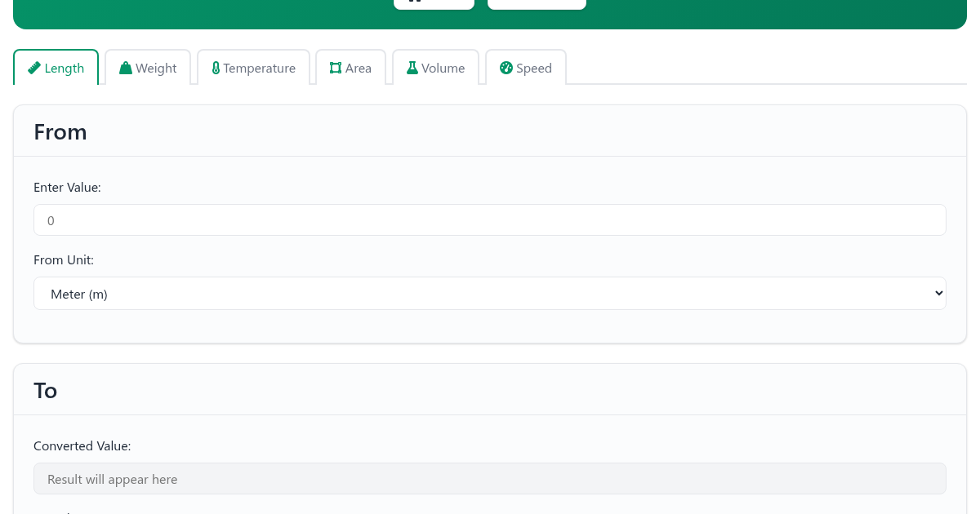The height and width of the screenshot is (514, 980).
Task: Open the Speed tab
Action: click(x=526, y=68)
